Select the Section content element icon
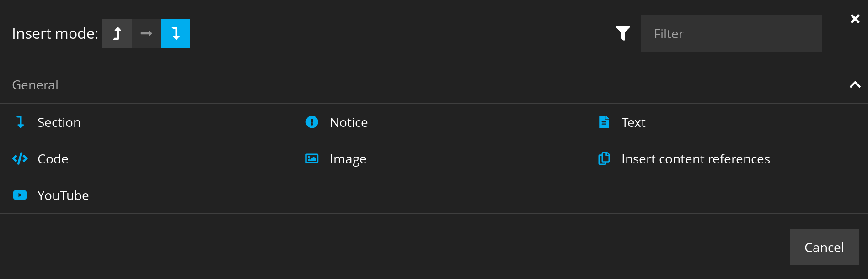 [20, 122]
